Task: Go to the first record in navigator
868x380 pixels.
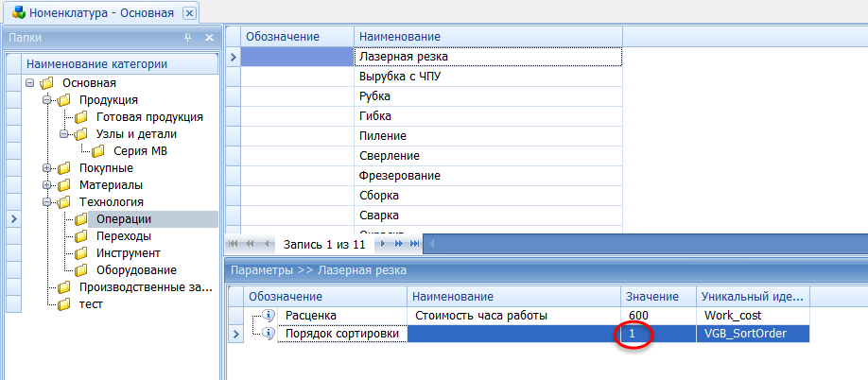Action: point(234,244)
